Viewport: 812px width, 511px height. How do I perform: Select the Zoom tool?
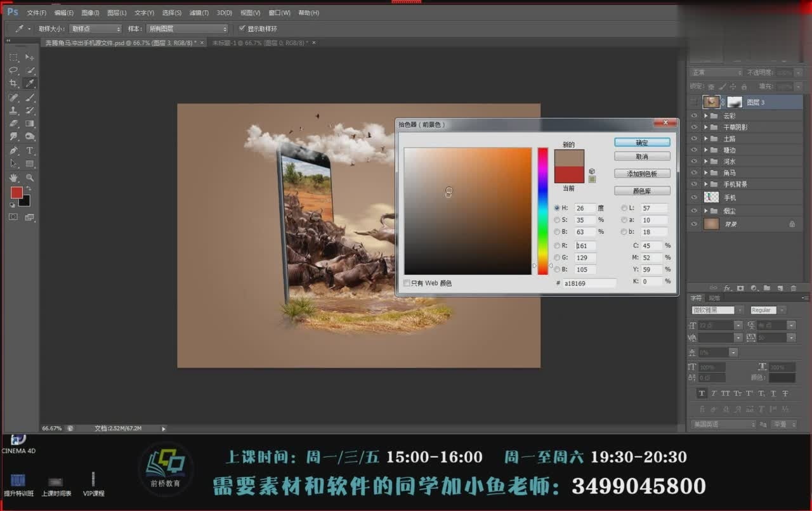coord(29,178)
